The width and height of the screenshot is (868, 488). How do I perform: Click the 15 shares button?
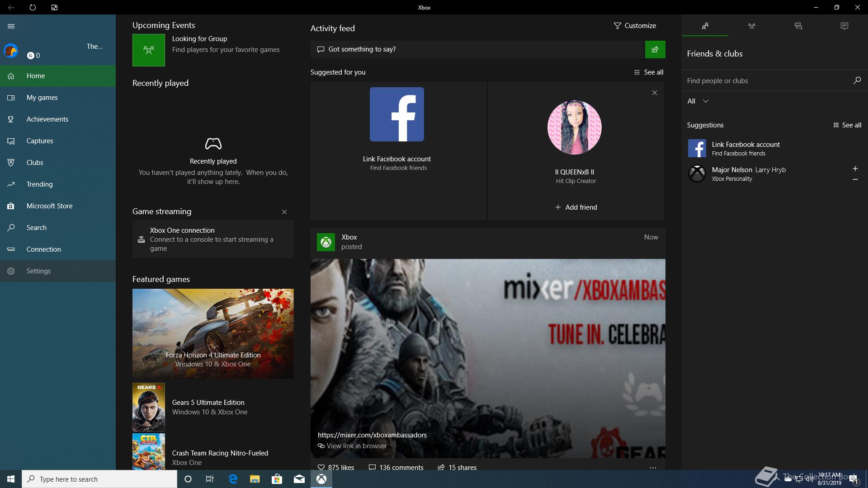tap(457, 467)
